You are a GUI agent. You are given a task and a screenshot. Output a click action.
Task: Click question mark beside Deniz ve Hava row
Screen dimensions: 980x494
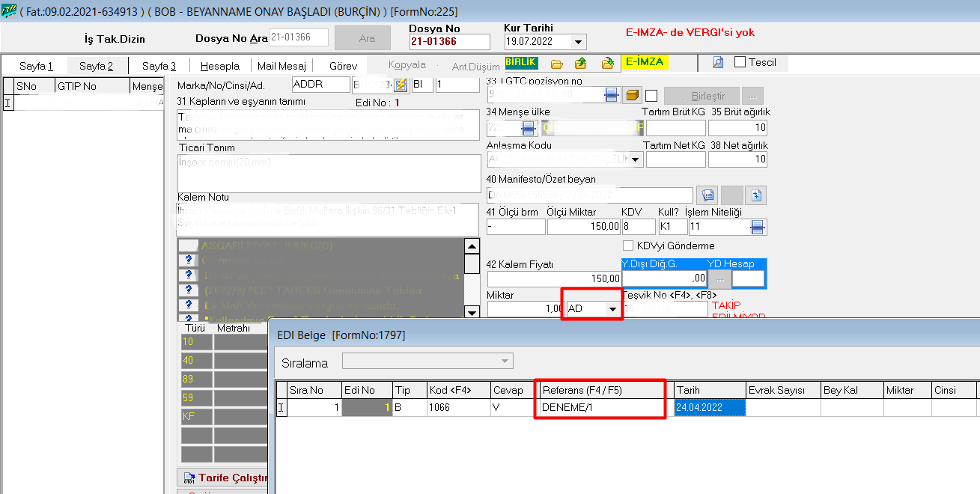(x=189, y=275)
